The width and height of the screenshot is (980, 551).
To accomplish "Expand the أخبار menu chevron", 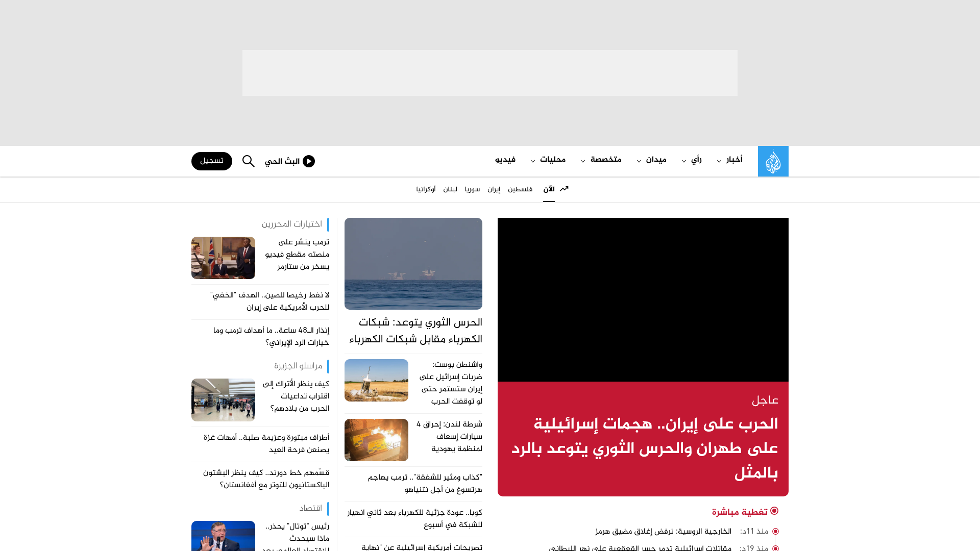I will (x=719, y=161).
